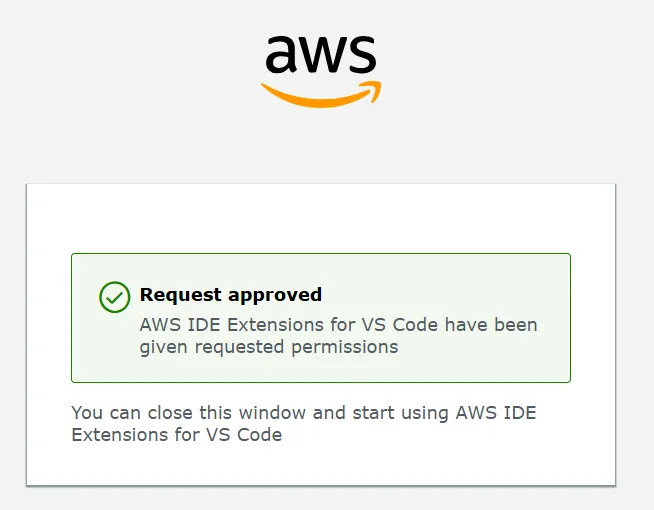Click the AWS logo at top
Image resolution: width=654 pixels, height=510 pixels.
321,68
